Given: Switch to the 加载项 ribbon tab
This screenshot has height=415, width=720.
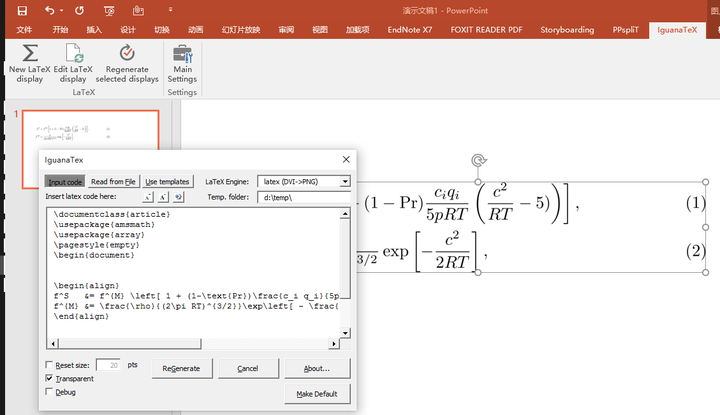Looking at the screenshot, I should [x=358, y=30].
